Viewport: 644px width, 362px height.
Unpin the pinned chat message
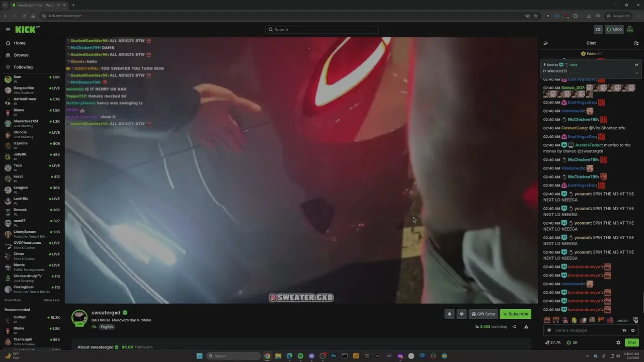(x=636, y=65)
